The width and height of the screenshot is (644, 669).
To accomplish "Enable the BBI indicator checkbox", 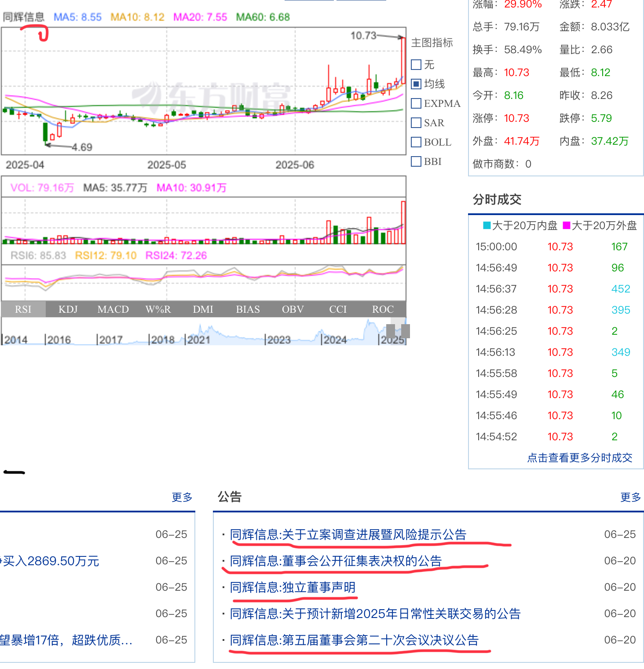I will point(416,161).
